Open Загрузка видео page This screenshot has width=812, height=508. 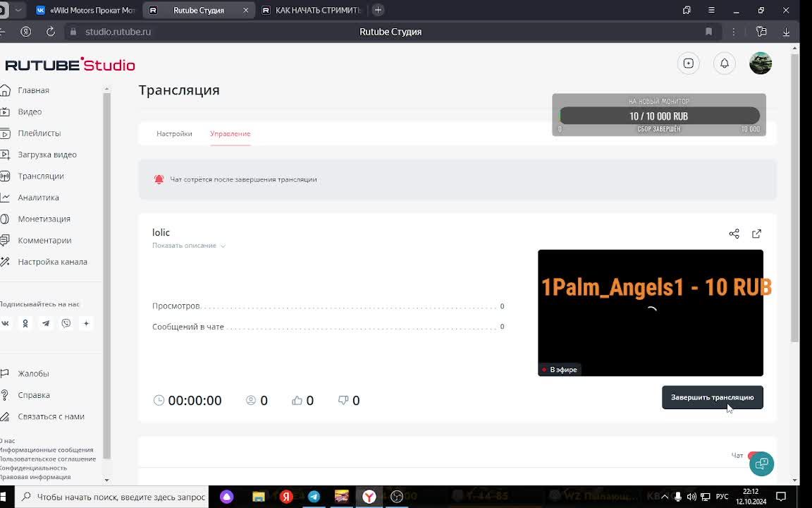pyautogui.click(x=47, y=155)
